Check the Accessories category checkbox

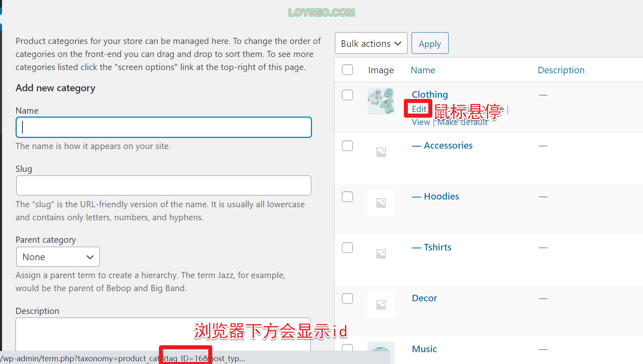pos(347,145)
